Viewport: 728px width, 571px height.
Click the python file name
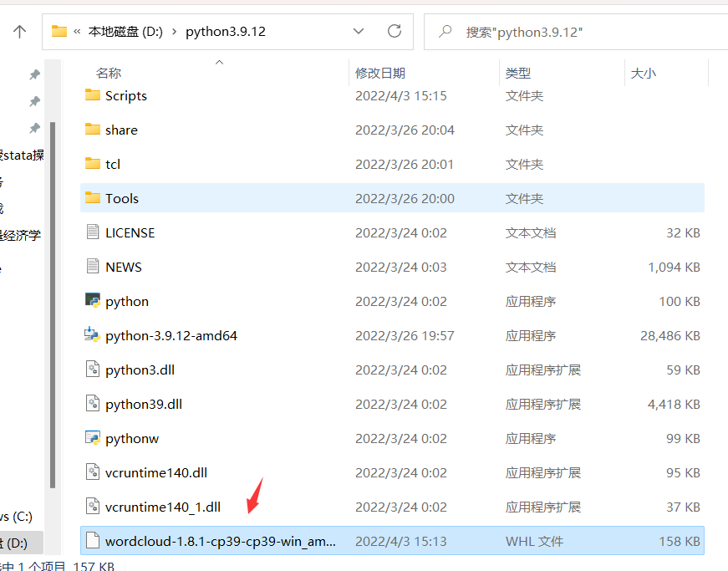pyautogui.click(x=127, y=302)
